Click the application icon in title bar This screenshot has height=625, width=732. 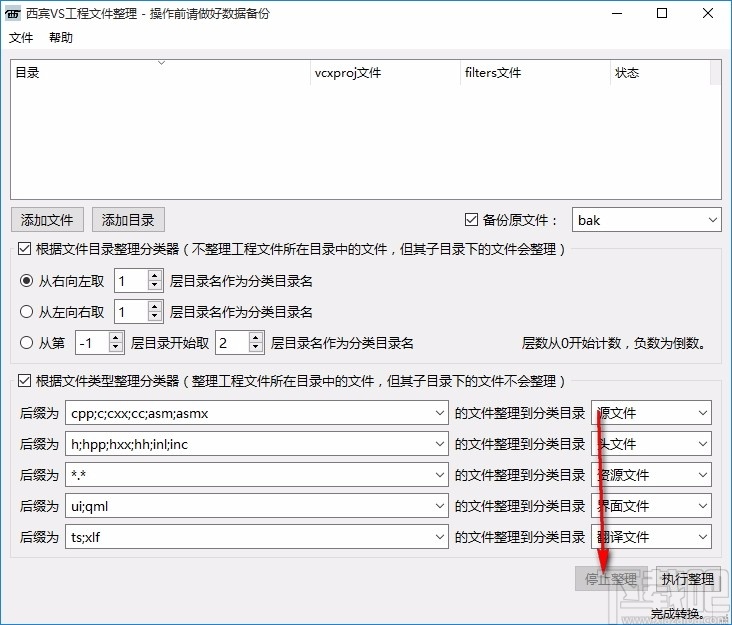point(13,14)
